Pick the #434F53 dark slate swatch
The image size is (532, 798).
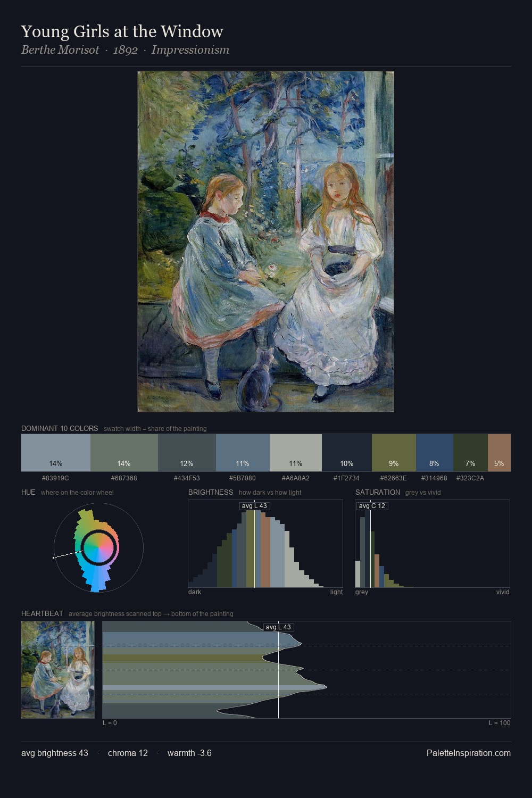click(187, 453)
